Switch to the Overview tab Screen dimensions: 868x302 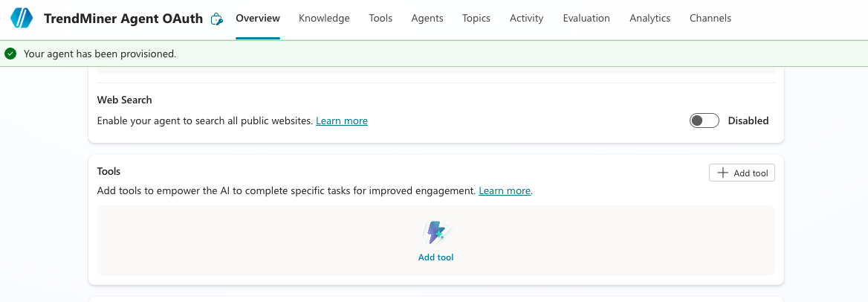258,19
